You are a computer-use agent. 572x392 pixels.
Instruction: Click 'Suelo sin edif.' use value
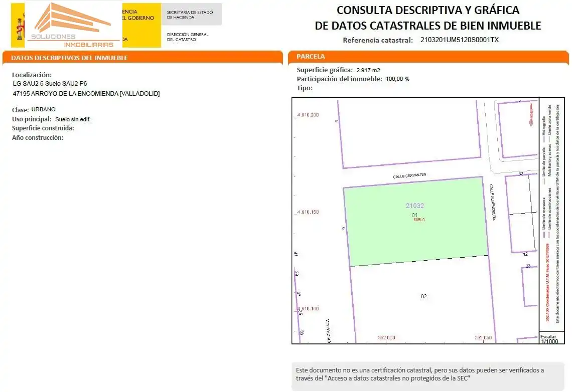tap(73, 119)
